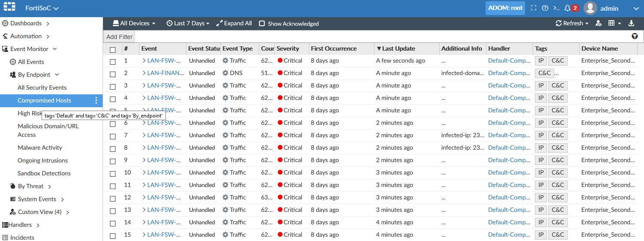Open Sandbox Detections view
The width and height of the screenshot is (644, 241).
tap(44, 173)
